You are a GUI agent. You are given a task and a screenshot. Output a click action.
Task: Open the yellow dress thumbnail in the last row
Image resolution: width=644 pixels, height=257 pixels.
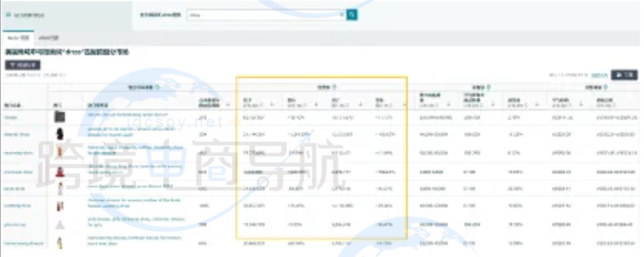[x=60, y=243]
